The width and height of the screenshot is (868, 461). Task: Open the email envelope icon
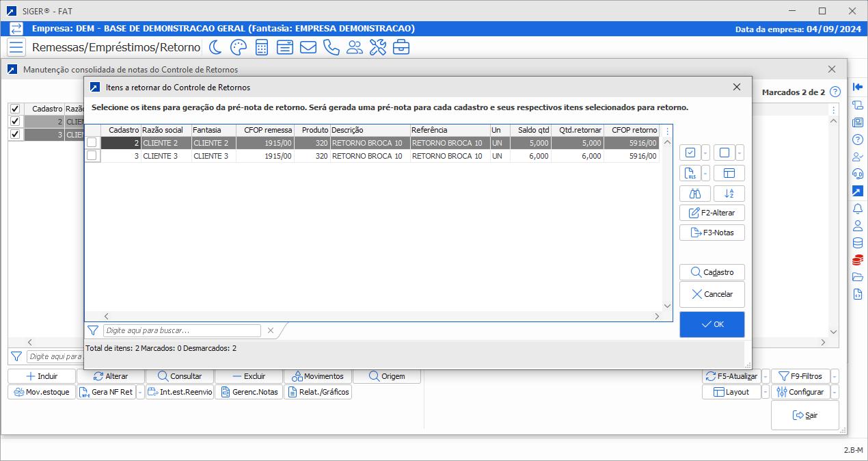point(308,48)
